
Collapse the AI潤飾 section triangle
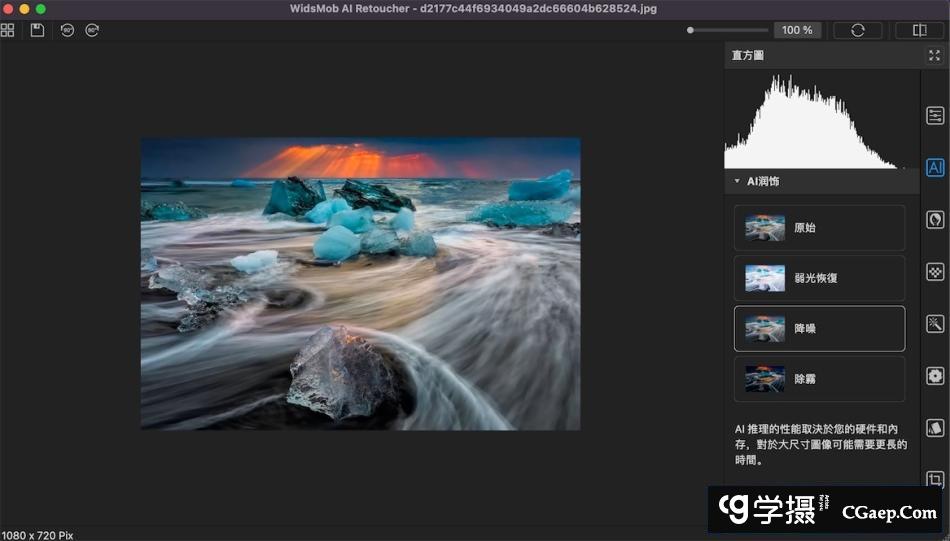click(737, 181)
